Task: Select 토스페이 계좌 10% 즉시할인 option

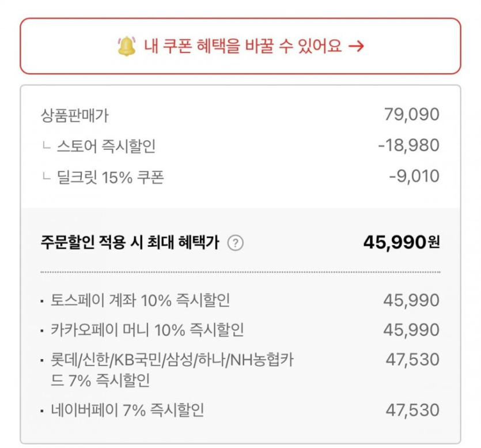Action: coord(140,300)
